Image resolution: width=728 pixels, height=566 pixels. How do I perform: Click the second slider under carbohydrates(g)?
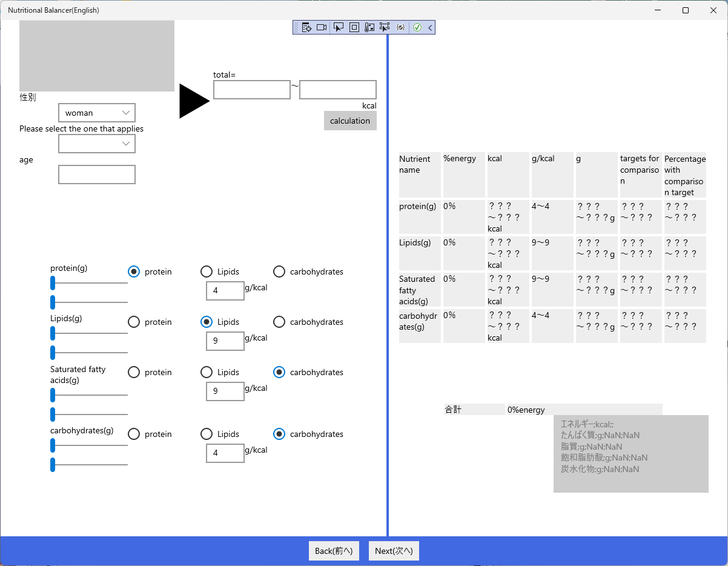tap(89, 465)
